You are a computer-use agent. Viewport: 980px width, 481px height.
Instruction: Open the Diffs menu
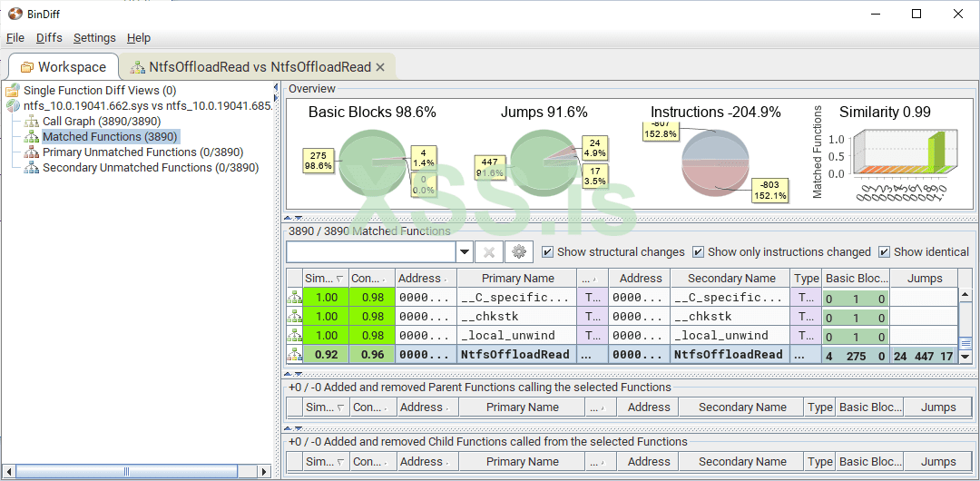coord(49,38)
